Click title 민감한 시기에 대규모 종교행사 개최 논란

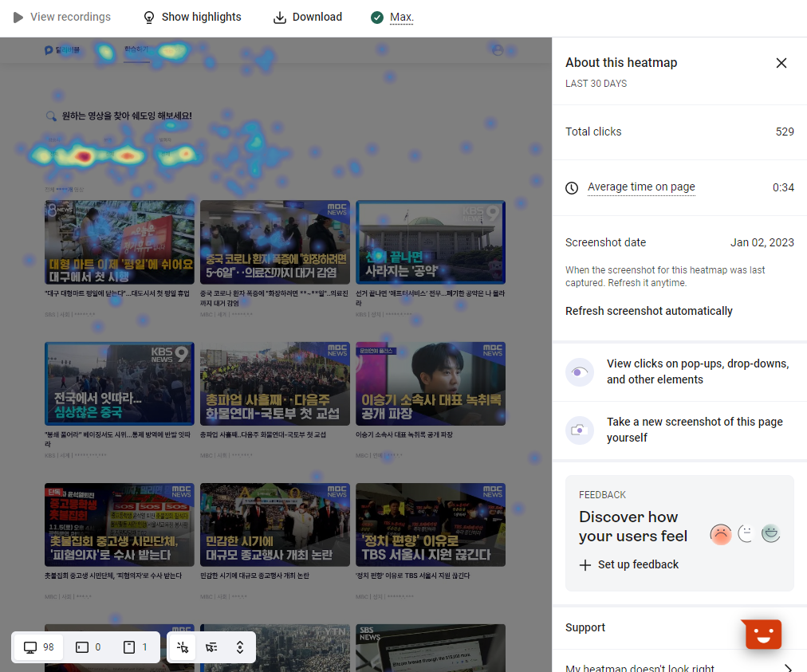pos(254,576)
